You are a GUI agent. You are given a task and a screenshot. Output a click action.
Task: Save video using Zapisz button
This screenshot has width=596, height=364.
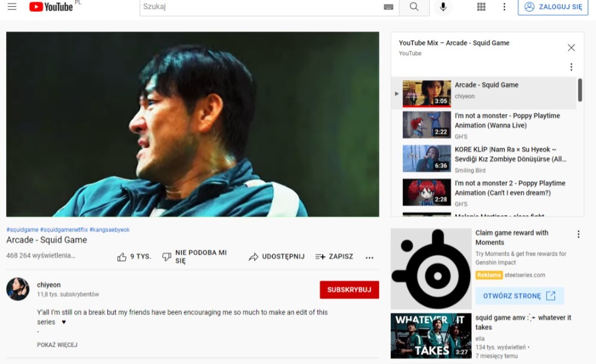click(335, 257)
